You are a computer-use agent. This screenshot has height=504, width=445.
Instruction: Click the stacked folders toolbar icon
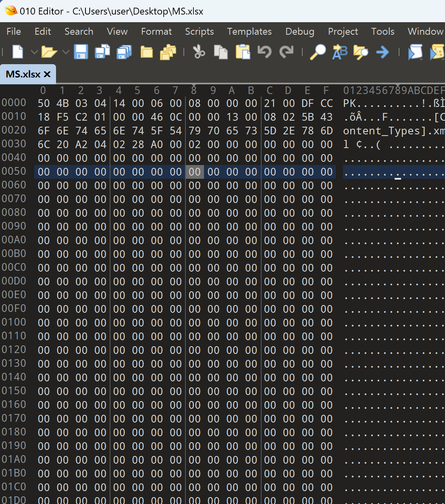pos(168,52)
